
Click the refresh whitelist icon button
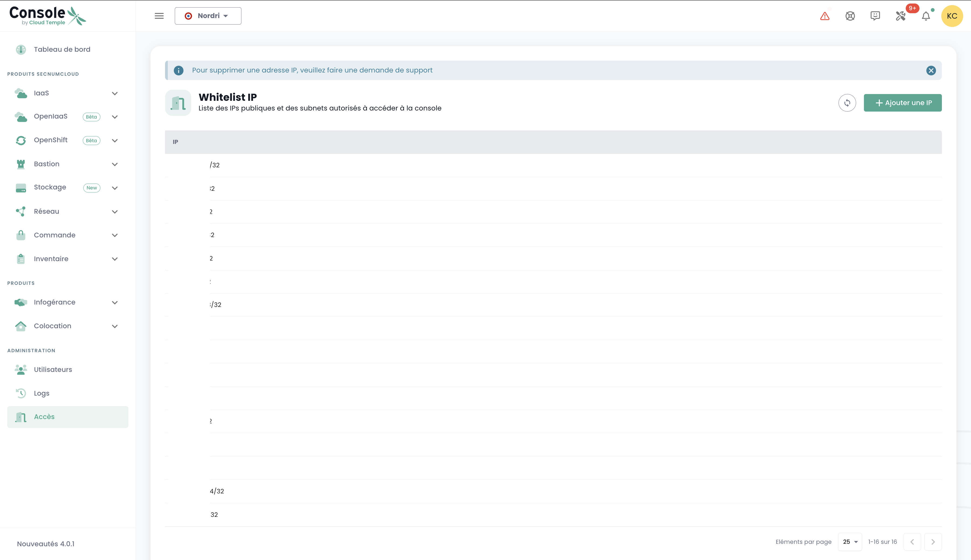point(847,103)
